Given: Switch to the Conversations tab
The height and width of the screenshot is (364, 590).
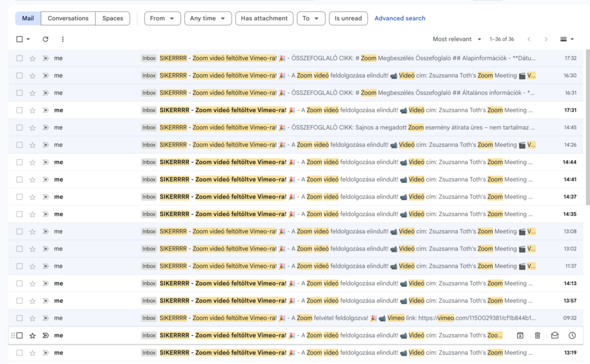Looking at the screenshot, I should pos(67,18).
